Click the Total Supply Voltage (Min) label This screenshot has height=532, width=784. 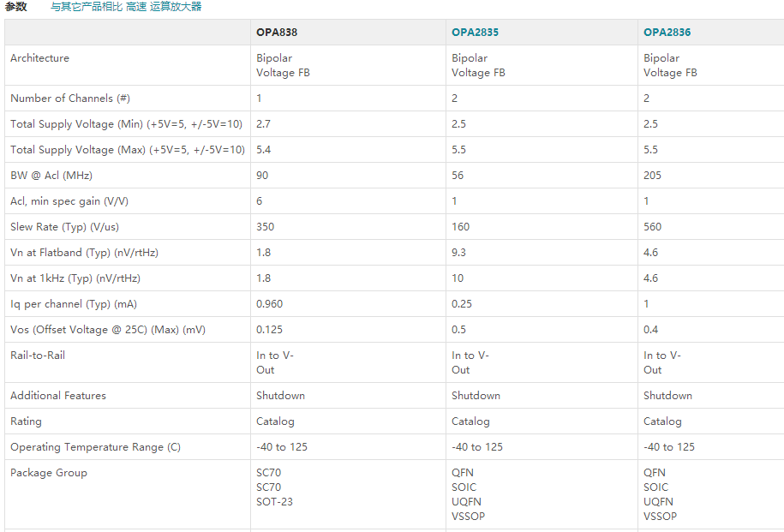point(126,124)
